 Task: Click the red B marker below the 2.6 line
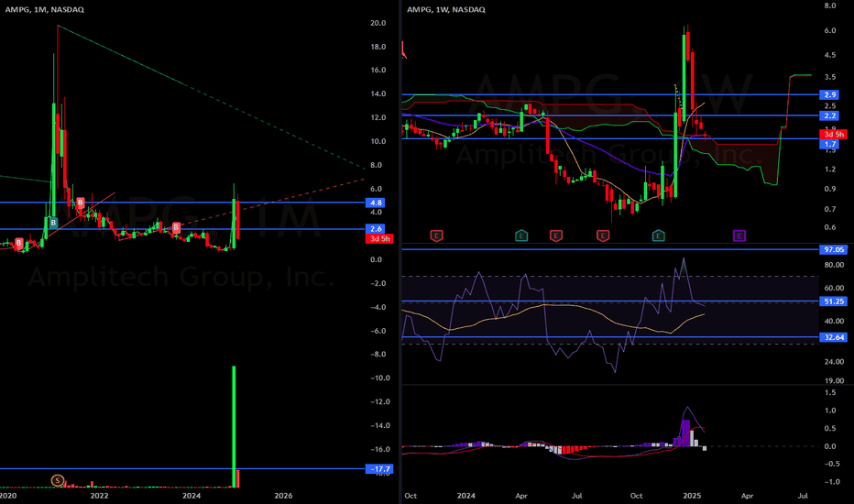tap(19, 243)
